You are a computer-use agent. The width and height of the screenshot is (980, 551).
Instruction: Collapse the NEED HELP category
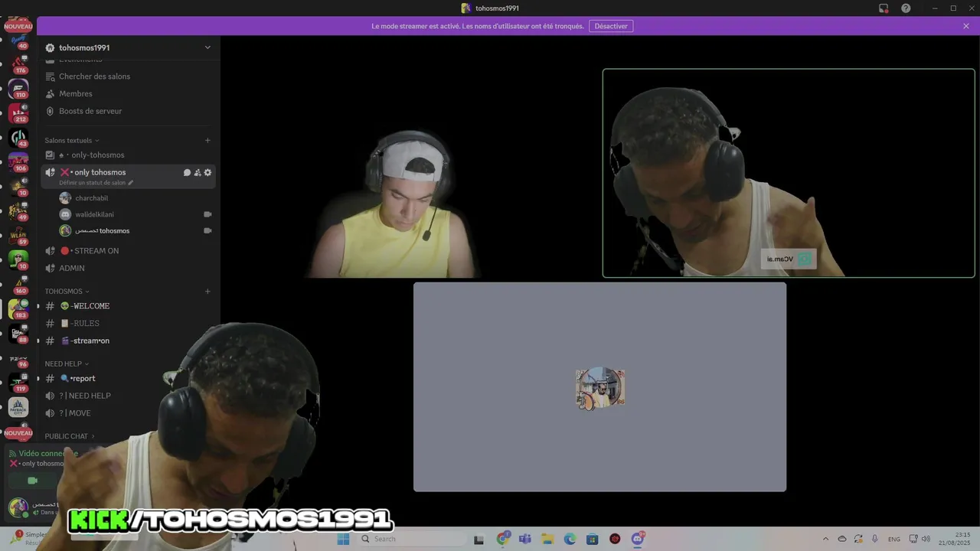[x=67, y=364]
